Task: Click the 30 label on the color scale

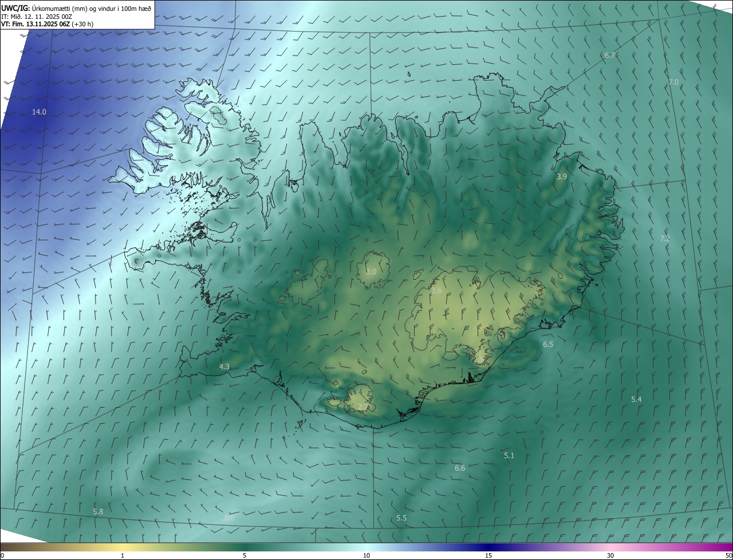Action: point(610,555)
